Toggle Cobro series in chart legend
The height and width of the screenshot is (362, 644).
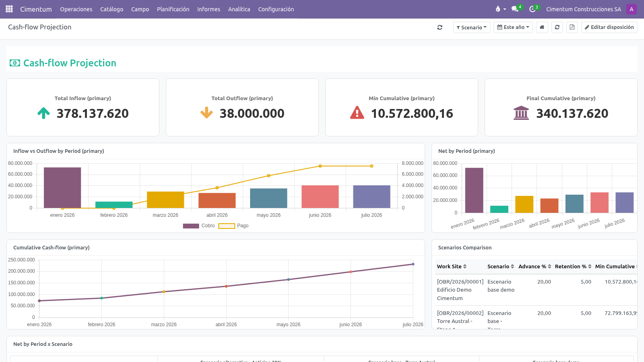199,226
